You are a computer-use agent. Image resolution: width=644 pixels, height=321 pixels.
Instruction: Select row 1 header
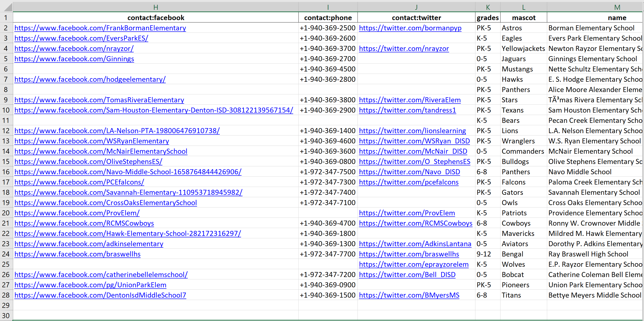tap(6, 18)
